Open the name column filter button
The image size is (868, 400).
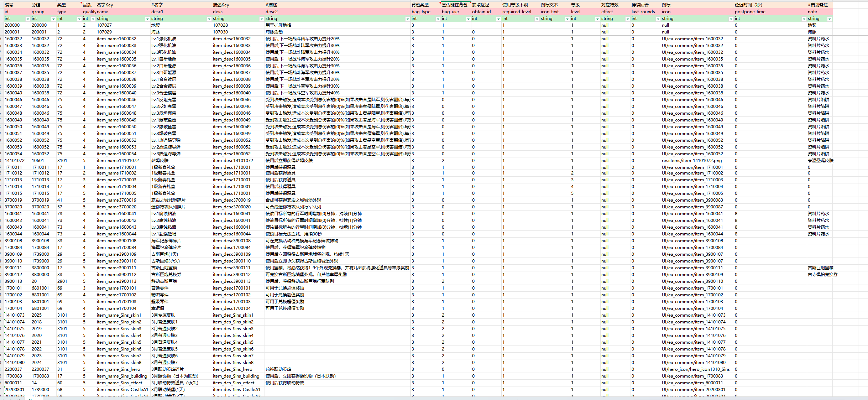click(147, 19)
